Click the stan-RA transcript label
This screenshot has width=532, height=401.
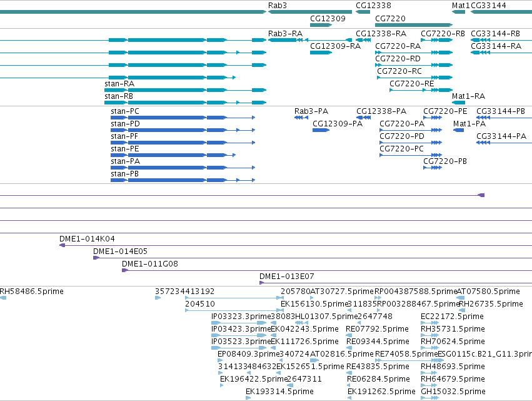[x=119, y=84]
